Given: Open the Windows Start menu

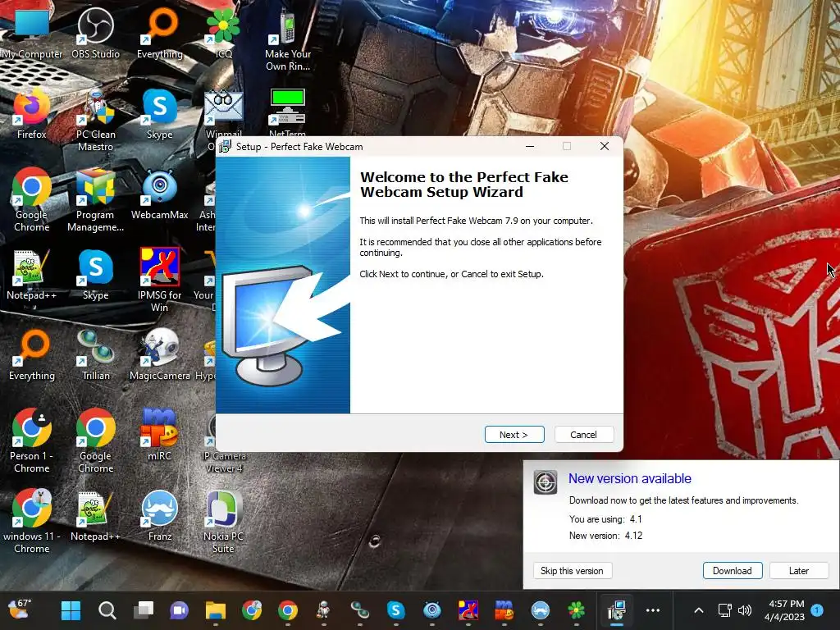Looking at the screenshot, I should 71,610.
